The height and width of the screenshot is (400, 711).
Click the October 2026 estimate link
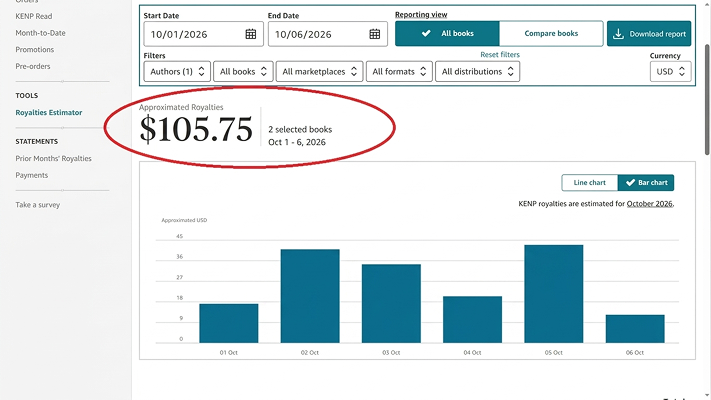[649, 204]
